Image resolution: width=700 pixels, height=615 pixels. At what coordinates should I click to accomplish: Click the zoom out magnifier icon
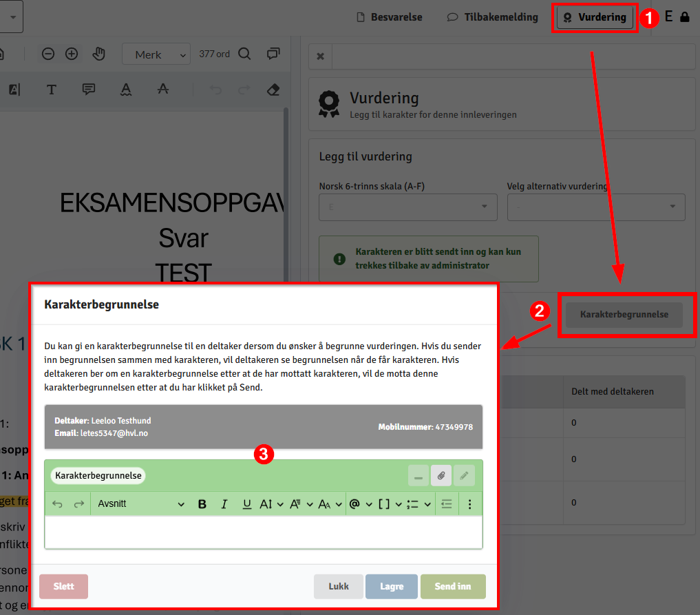[48, 54]
